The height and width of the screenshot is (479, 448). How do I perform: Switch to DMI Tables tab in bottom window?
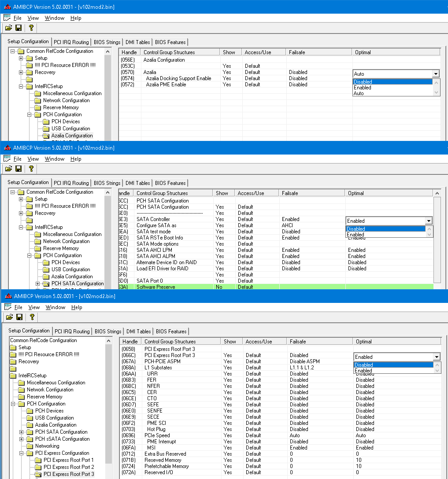[x=138, y=332]
